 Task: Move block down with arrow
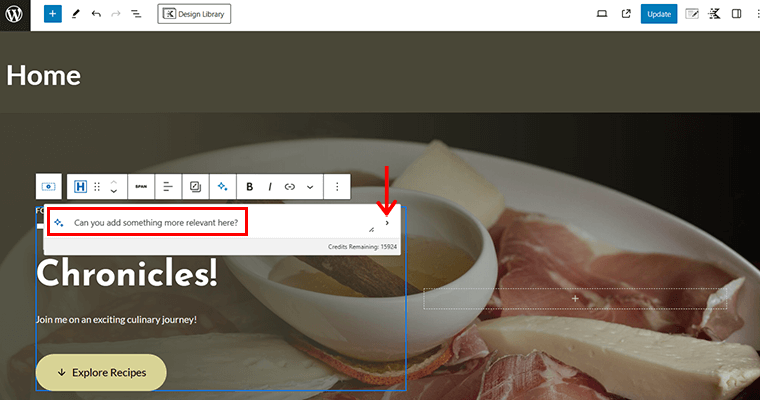pyautogui.click(x=113, y=192)
